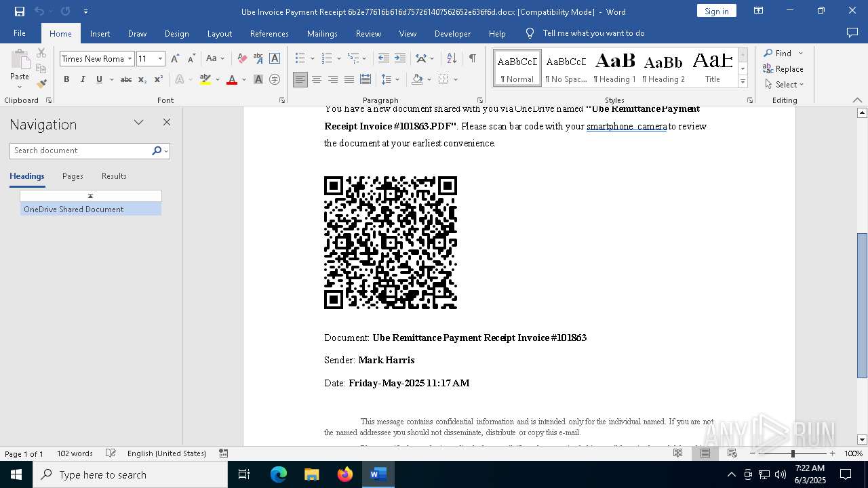Screen dimensions: 868x488
Task: Sort the selected text alphabetically
Action: 452,59
